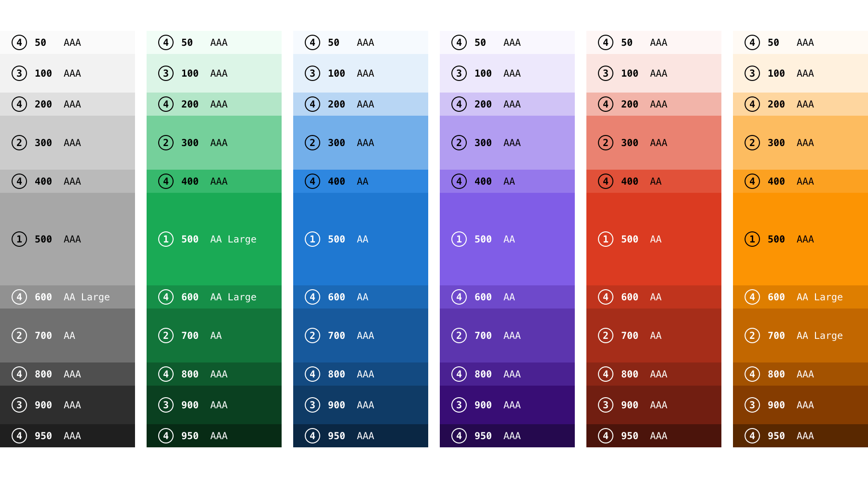This screenshot has height=483, width=868.
Task: Click the 'AA' rating in blue 400 row
Action: pos(363,181)
